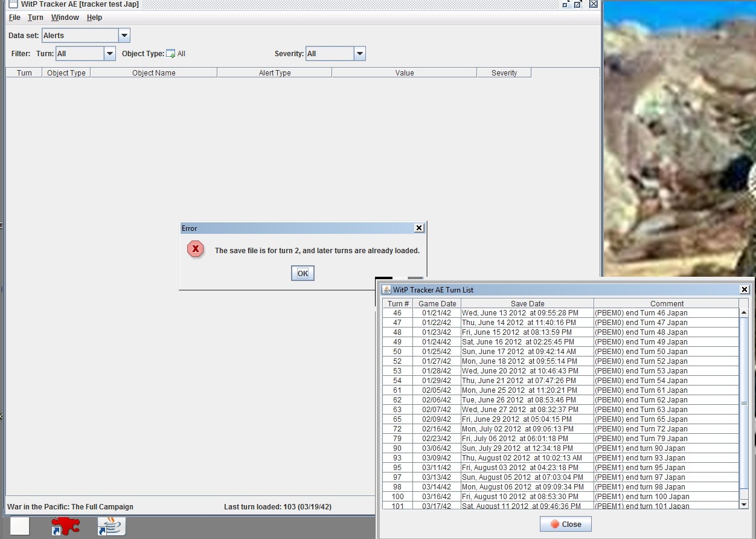Open the File menu

[x=14, y=18]
